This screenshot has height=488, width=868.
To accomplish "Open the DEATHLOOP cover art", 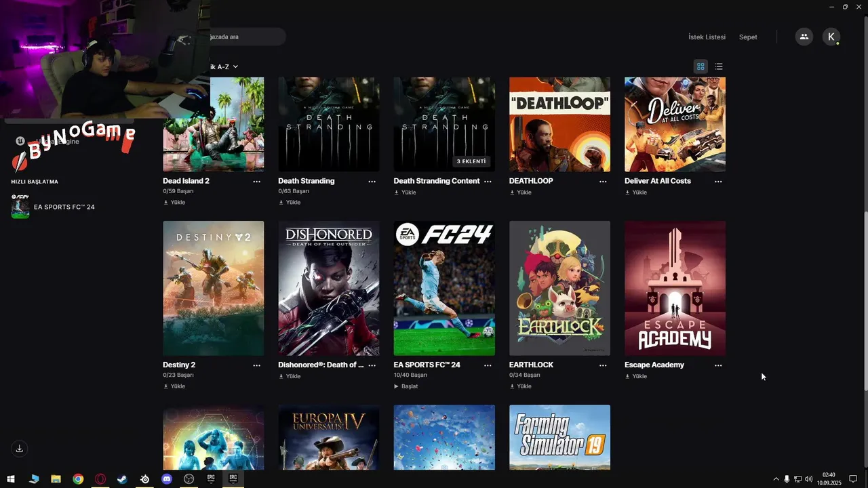I will (x=559, y=124).
